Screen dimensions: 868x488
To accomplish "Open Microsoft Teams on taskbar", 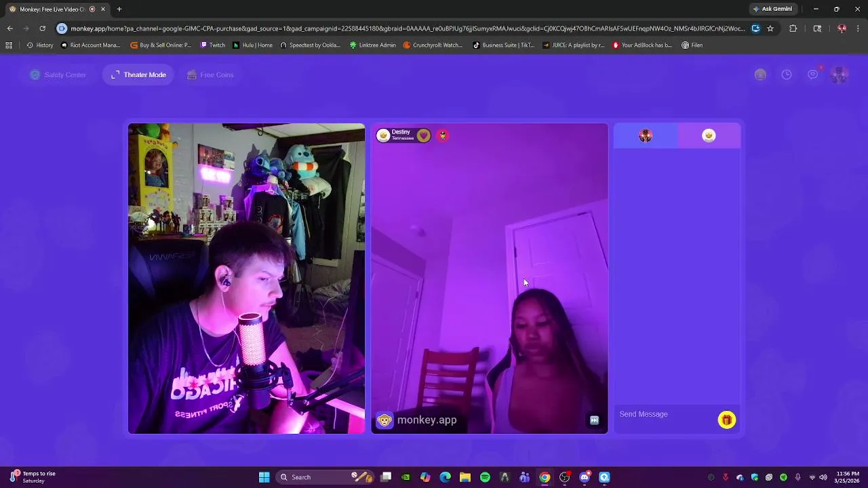I will (524, 477).
